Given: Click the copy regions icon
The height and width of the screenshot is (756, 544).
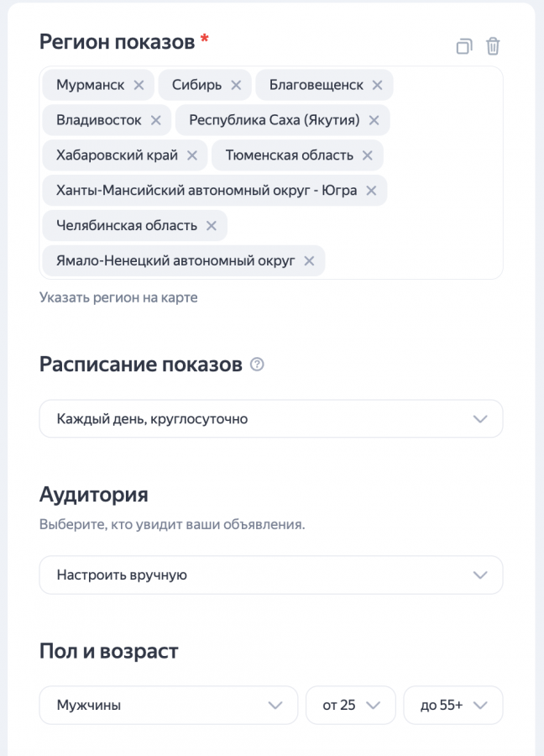Looking at the screenshot, I should pyautogui.click(x=464, y=46).
